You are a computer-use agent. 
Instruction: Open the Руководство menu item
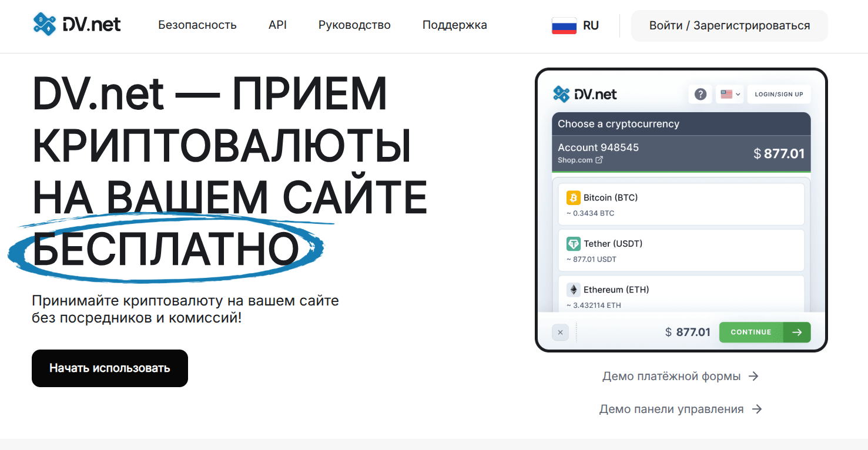(354, 25)
